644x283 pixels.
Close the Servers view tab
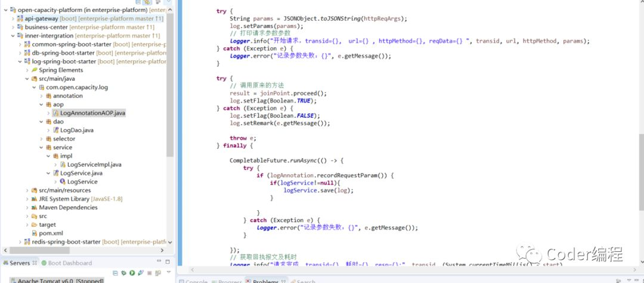[35, 263]
